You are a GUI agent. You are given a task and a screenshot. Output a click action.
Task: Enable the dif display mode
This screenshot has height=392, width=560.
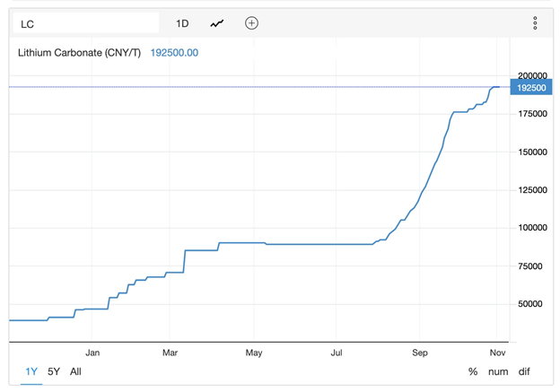[528, 371]
